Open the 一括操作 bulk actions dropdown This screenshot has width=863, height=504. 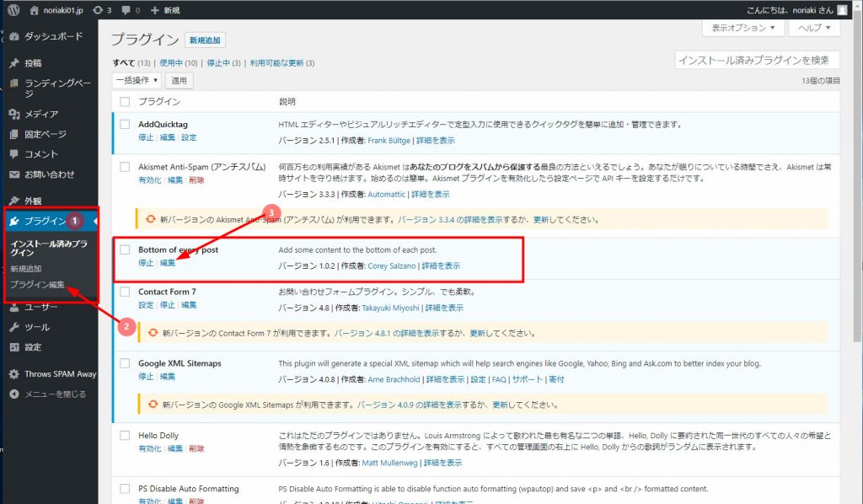(136, 80)
